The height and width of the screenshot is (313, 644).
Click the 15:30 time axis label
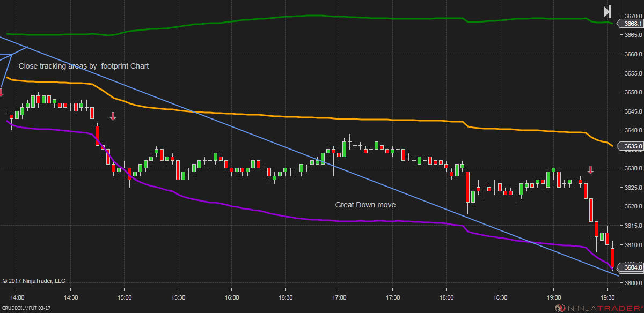click(x=178, y=297)
